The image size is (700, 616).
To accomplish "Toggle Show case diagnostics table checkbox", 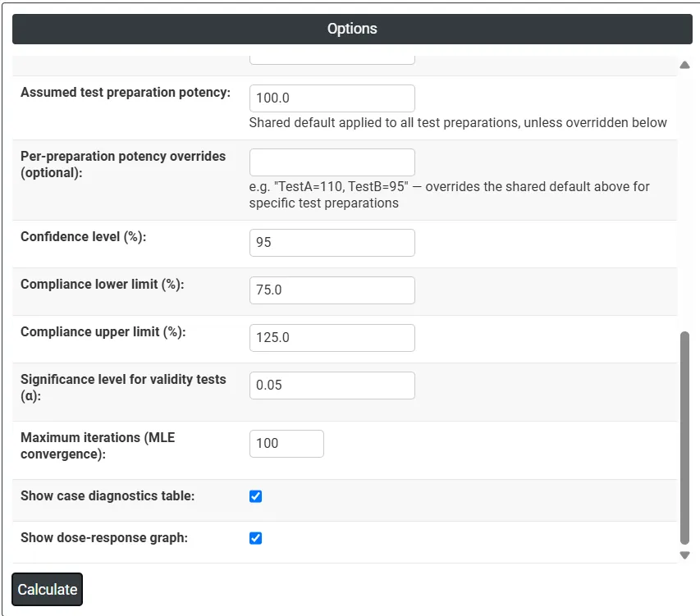I will (255, 496).
